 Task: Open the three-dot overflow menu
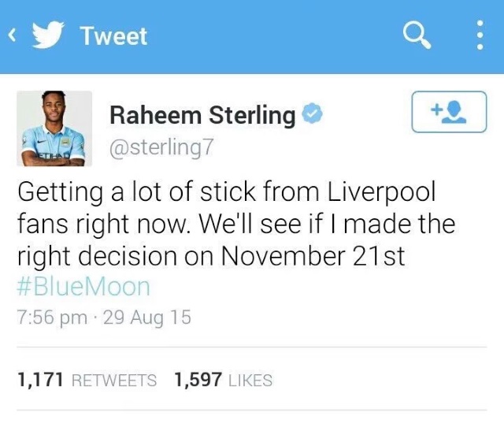pos(480,35)
